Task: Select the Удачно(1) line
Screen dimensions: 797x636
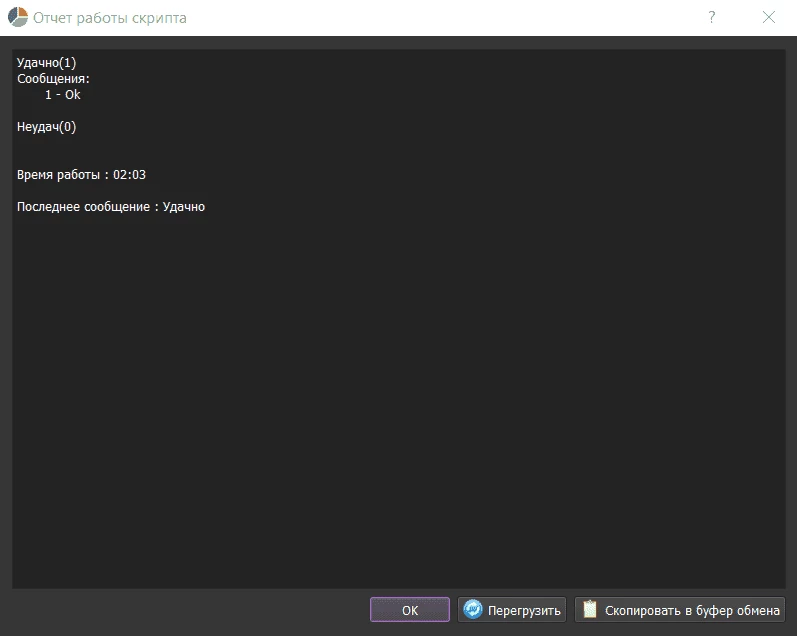Action: (x=46, y=63)
